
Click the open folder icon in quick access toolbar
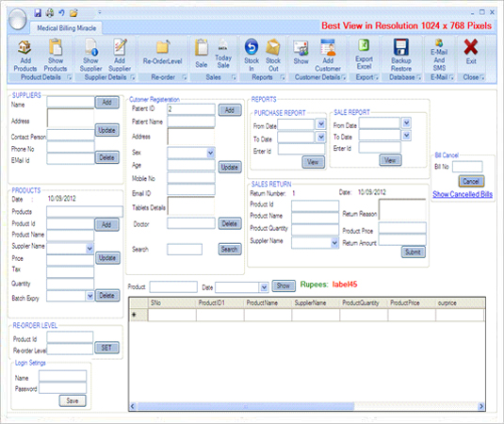(73, 13)
